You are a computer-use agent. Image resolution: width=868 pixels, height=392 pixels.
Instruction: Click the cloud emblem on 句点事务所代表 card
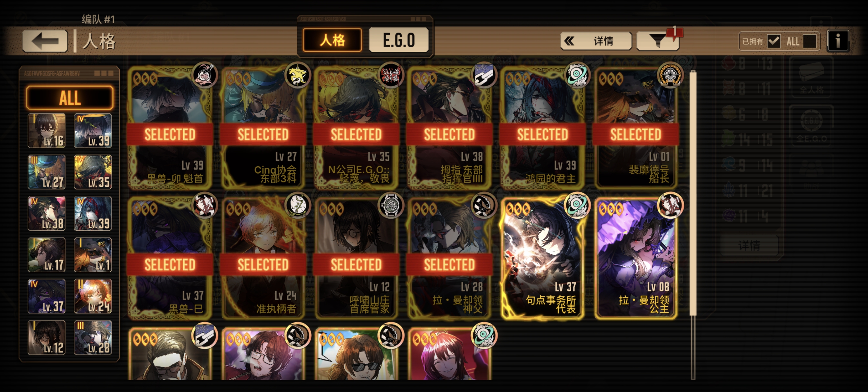(577, 205)
